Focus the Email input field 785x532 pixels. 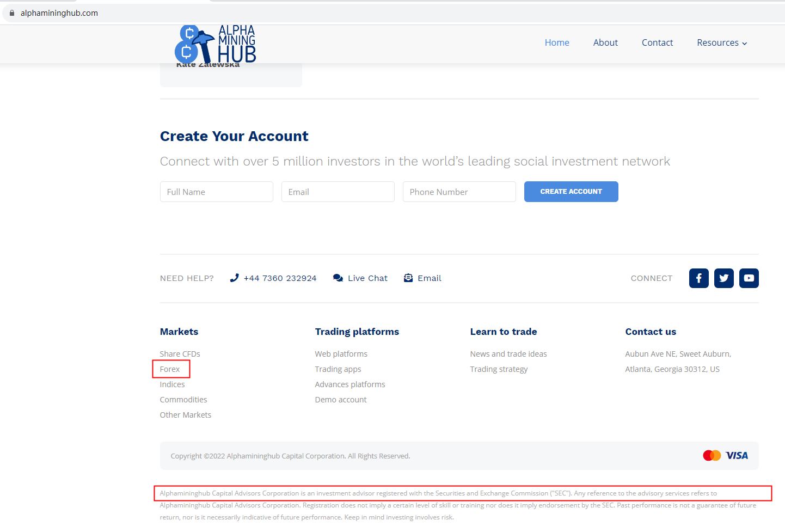click(338, 192)
